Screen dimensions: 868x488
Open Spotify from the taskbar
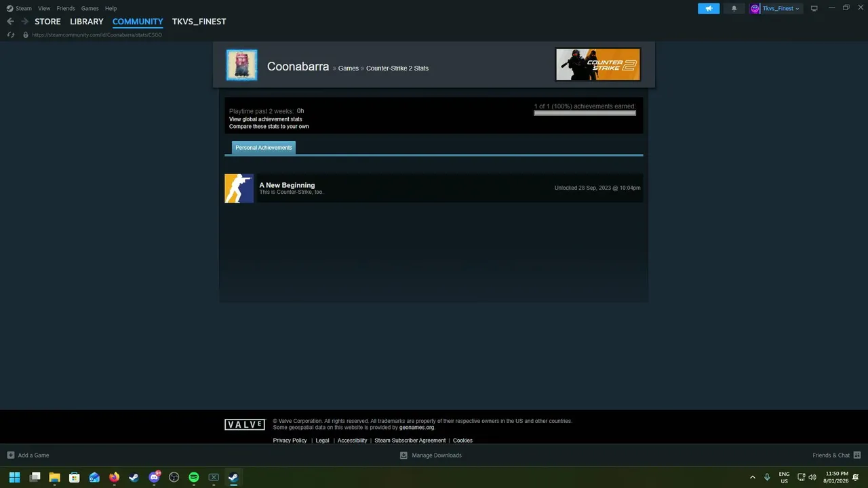pyautogui.click(x=194, y=477)
